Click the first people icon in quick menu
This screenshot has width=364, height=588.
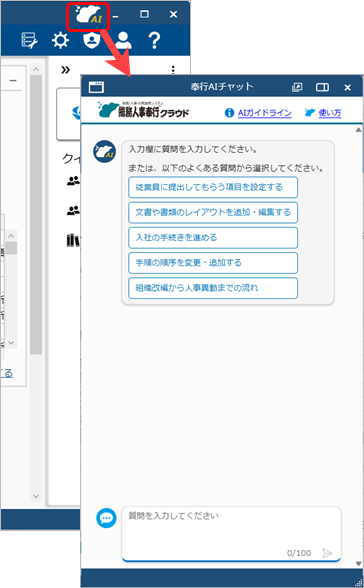click(73, 181)
